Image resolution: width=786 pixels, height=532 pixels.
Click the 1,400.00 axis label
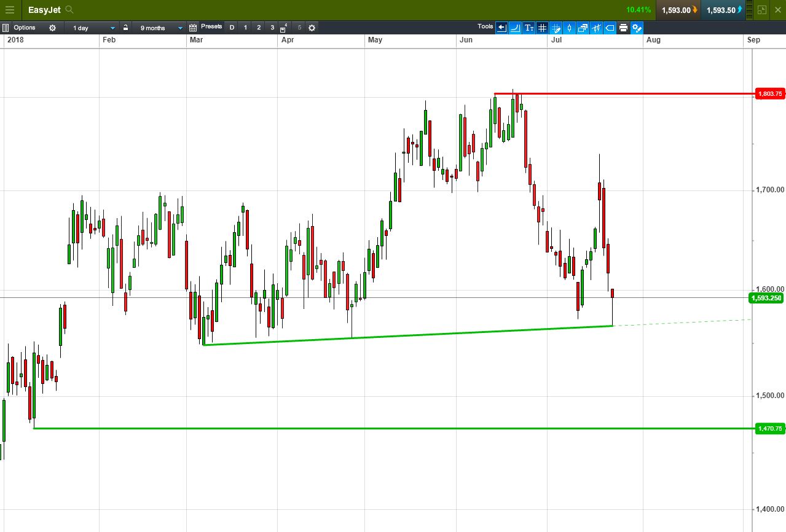770,509
